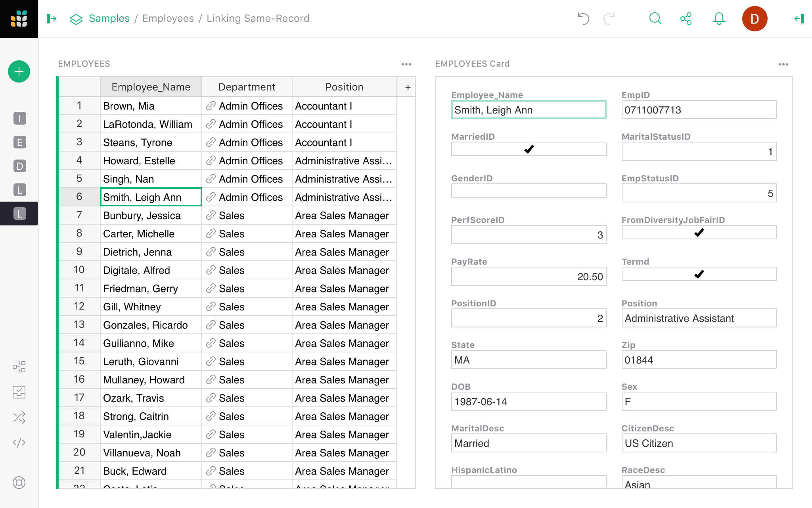Open the share document icon
812x508 pixels.
tap(686, 19)
